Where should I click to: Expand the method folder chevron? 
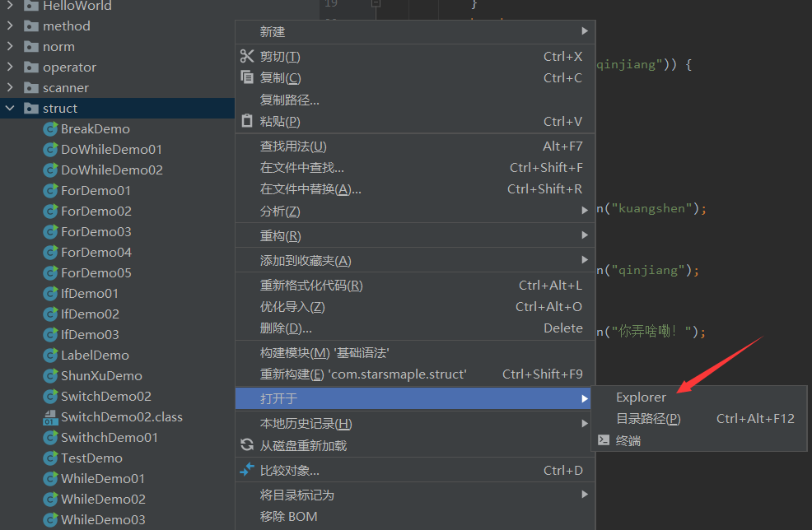click(10, 26)
